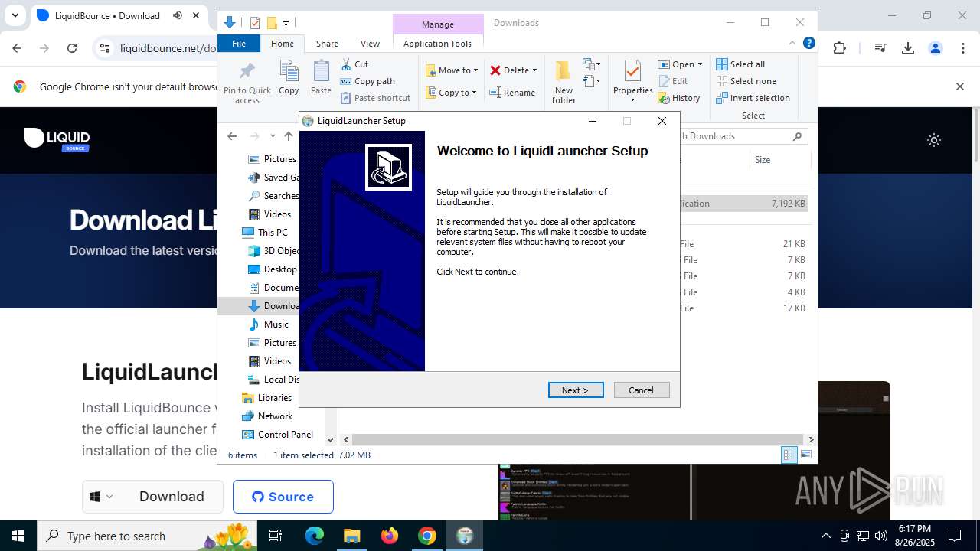
Task: Dismiss the default browser notification bar
Action: click(959, 86)
